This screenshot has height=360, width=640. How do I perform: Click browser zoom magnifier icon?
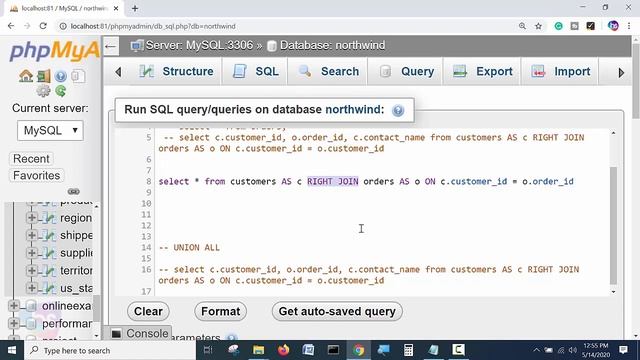pyautogui.click(x=522, y=26)
